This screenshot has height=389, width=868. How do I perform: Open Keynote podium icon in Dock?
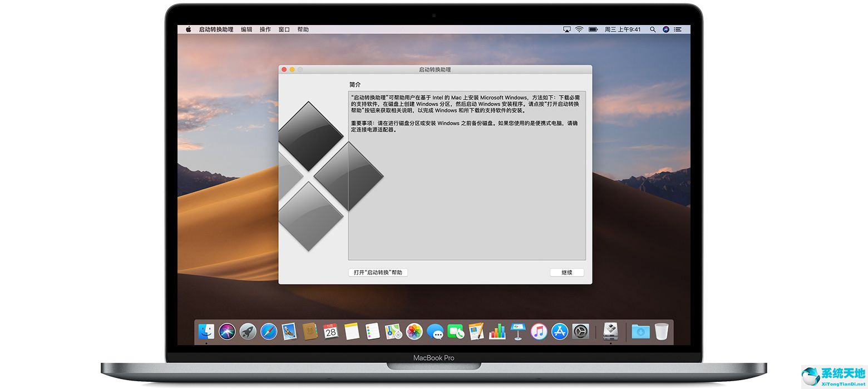[x=518, y=332]
